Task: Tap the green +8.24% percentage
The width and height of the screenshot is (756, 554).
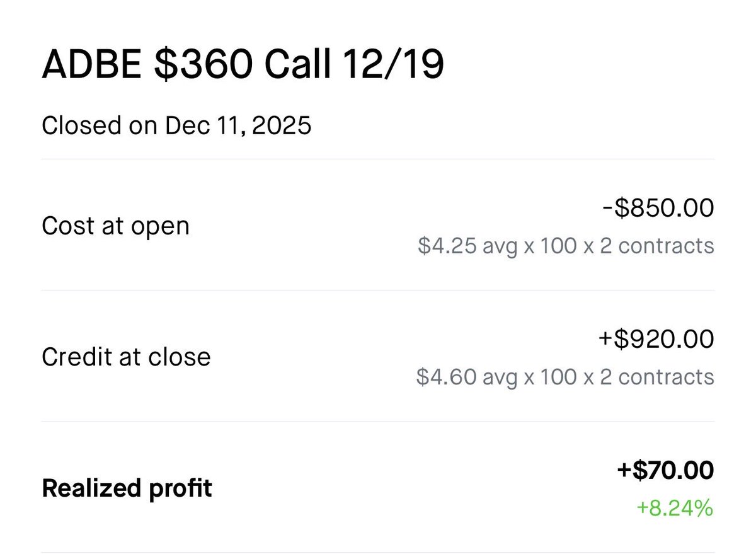Action: (x=675, y=508)
